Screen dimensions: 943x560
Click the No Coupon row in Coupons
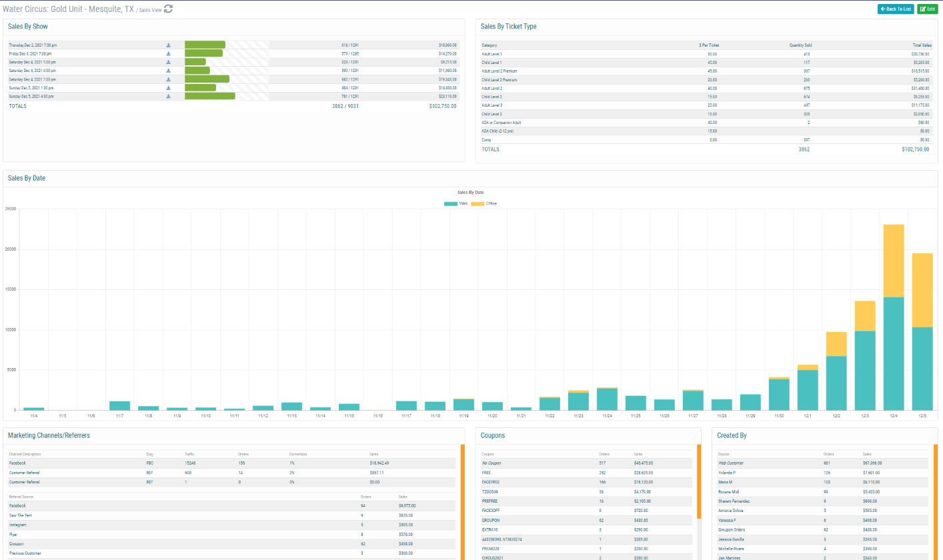pos(587,463)
